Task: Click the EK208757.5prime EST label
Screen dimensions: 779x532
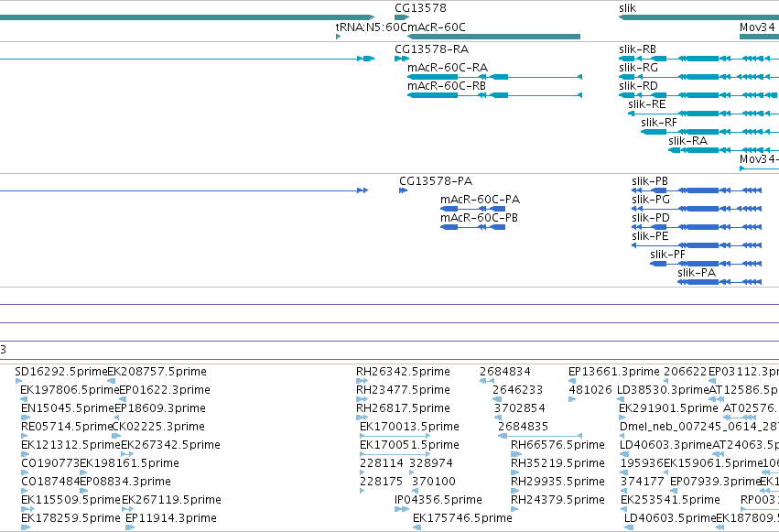Action: tap(157, 372)
